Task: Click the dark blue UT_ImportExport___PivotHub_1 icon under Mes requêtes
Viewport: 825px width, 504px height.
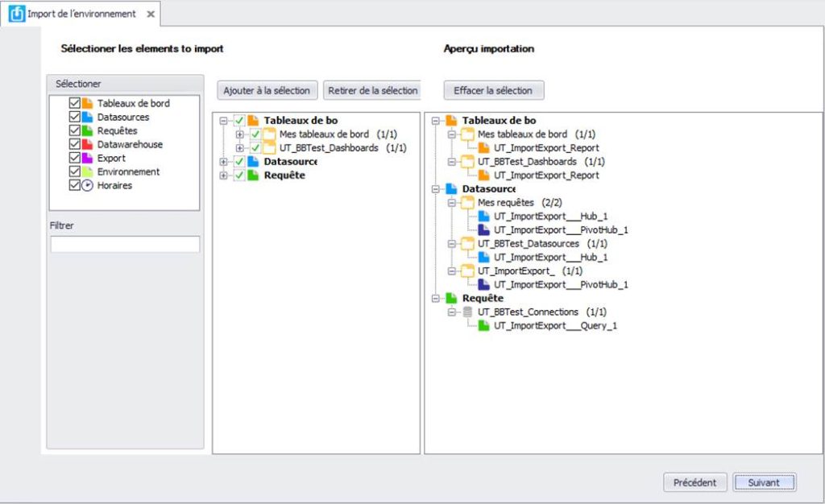Action: click(x=483, y=229)
